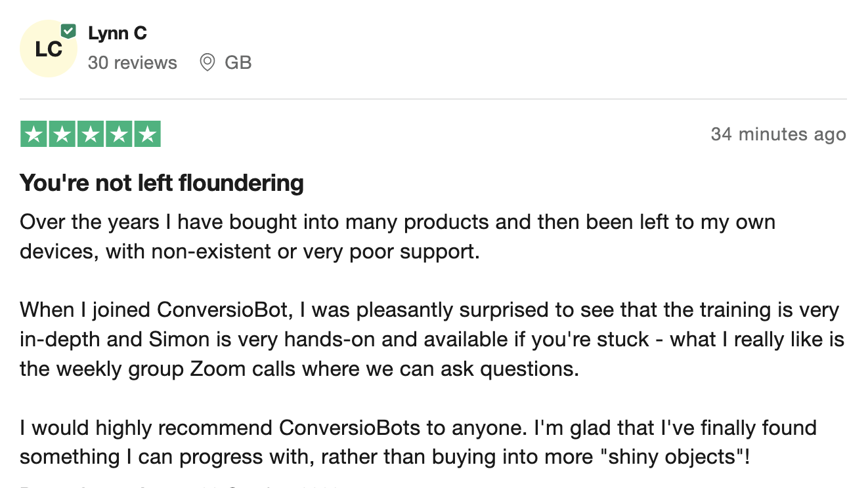Click the "34 minutes ago" timestamp

pyautogui.click(x=778, y=134)
